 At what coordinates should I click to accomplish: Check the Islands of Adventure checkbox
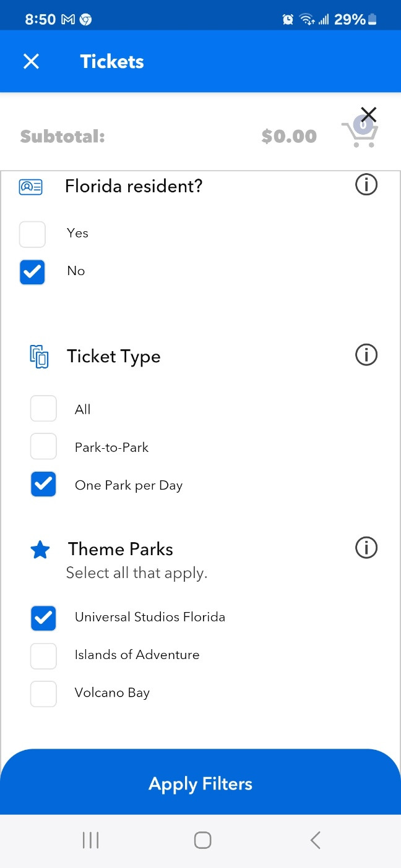[43, 656]
